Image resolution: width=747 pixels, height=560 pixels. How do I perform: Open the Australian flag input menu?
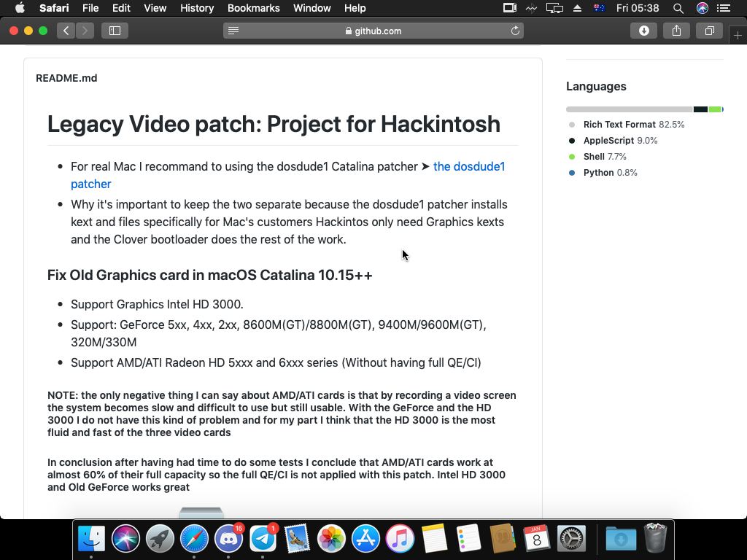pos(599,8)
